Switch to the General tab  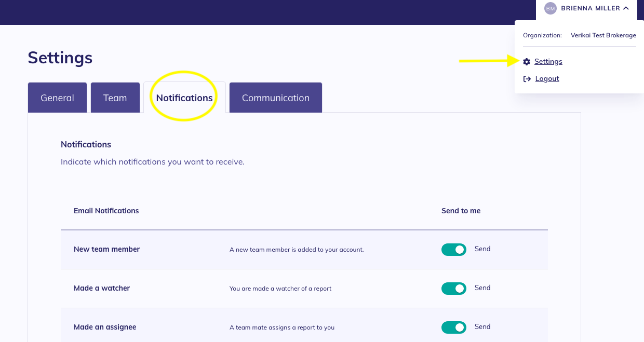pos(57,98)
